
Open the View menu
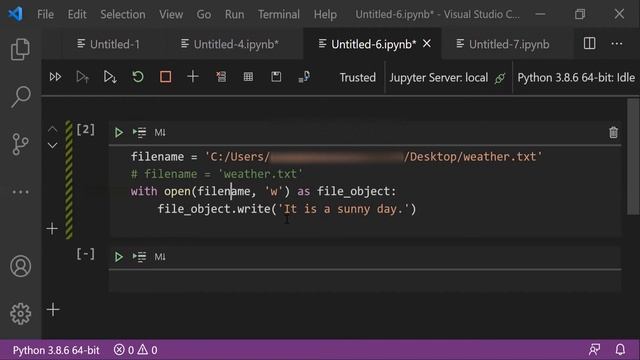(171, 14)
